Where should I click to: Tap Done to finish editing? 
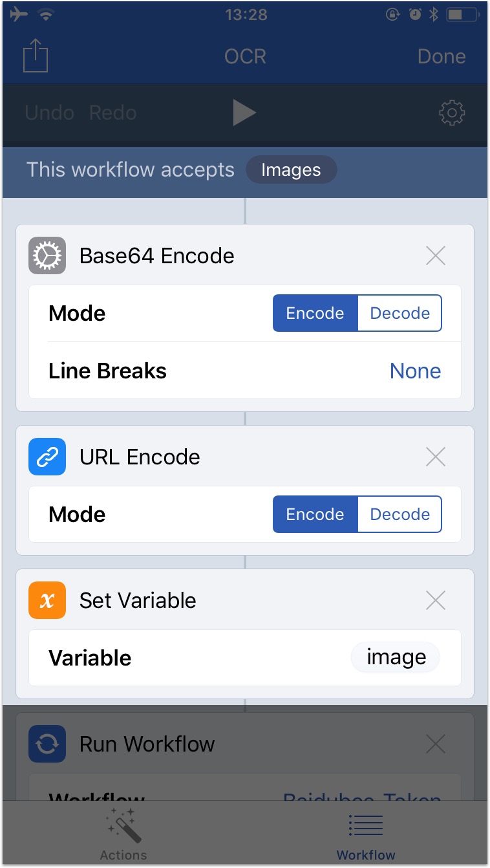[x=442, y=56]
